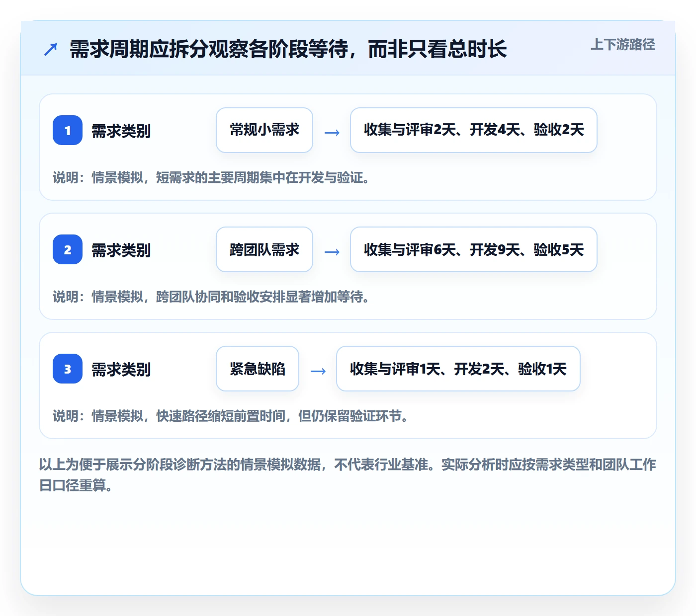Click 需求类别 label in row 2
This screenshot has width=696, height=616.
pyautogui.click(x=121, y=250)
